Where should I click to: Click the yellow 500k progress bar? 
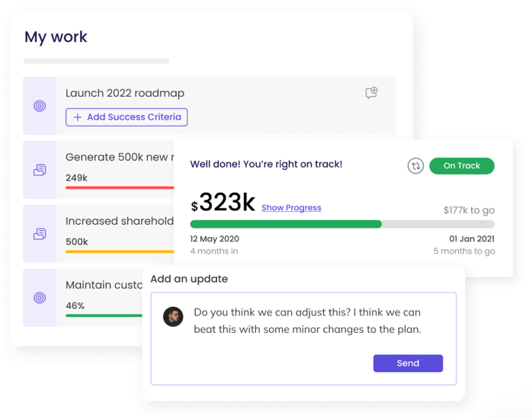(x=120, y=251)
